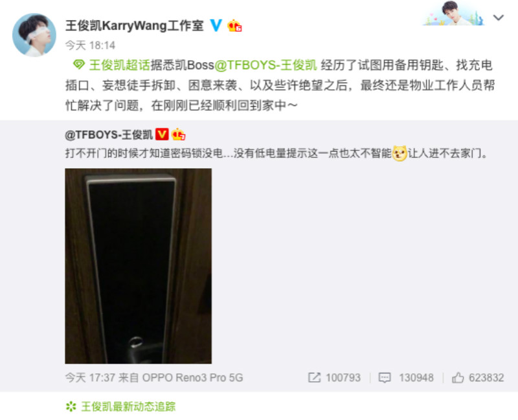Open the 王俊凯KarryWang工作室 username link
The height and width of the screenshot is (420, 518).
pyautogui.click(x=135, y=25)
